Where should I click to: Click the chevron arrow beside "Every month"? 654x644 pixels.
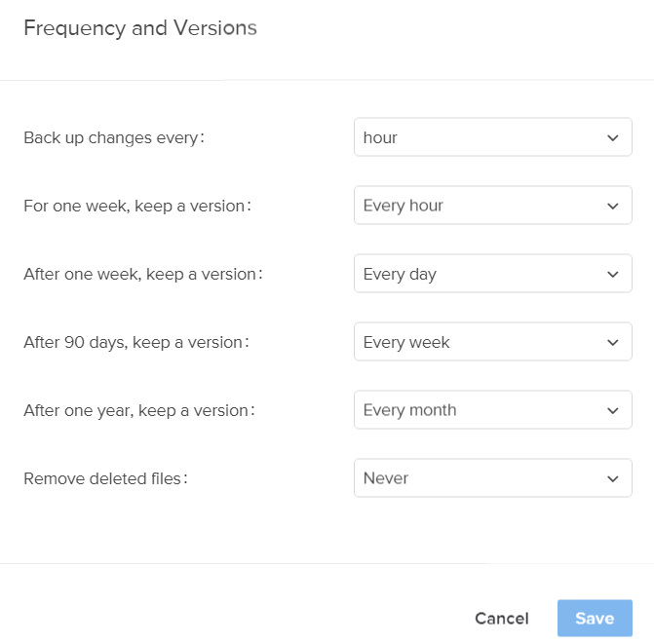pyautogui.click(x=612, y=410)
